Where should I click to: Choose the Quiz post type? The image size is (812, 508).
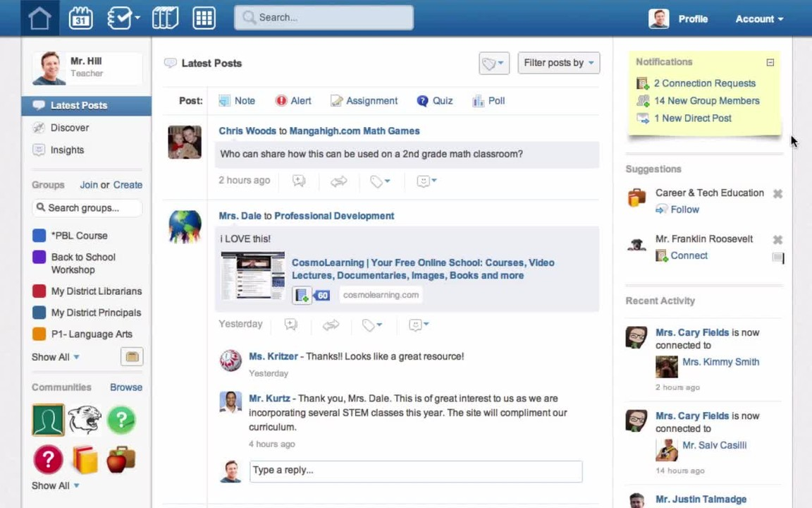coord(435,101)
